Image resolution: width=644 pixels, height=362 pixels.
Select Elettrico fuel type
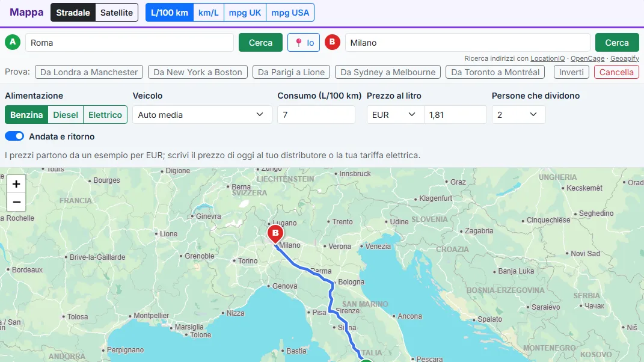pyautogui.click(x=105, y=115)
